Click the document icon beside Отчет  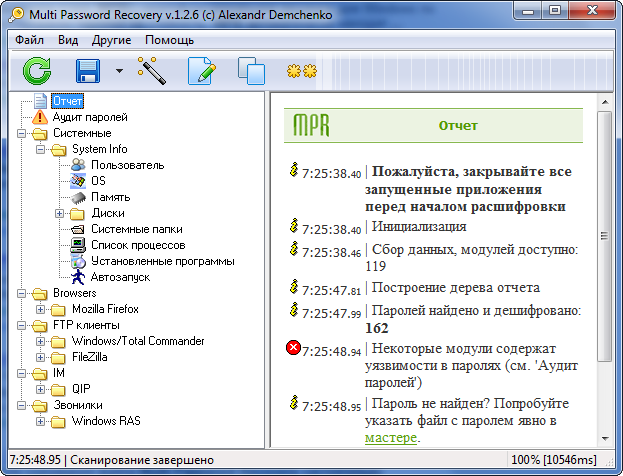(x=41, y=101)
